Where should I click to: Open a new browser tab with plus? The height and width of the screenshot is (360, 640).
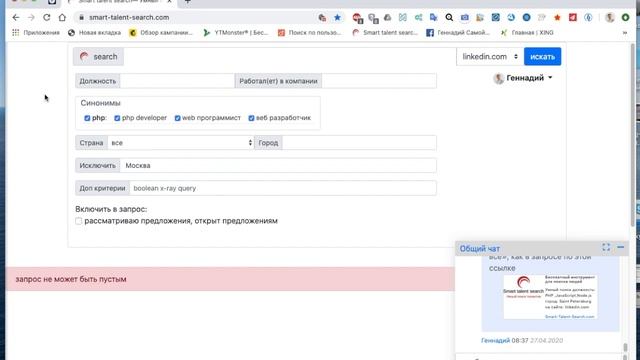(x=187, y=2)
